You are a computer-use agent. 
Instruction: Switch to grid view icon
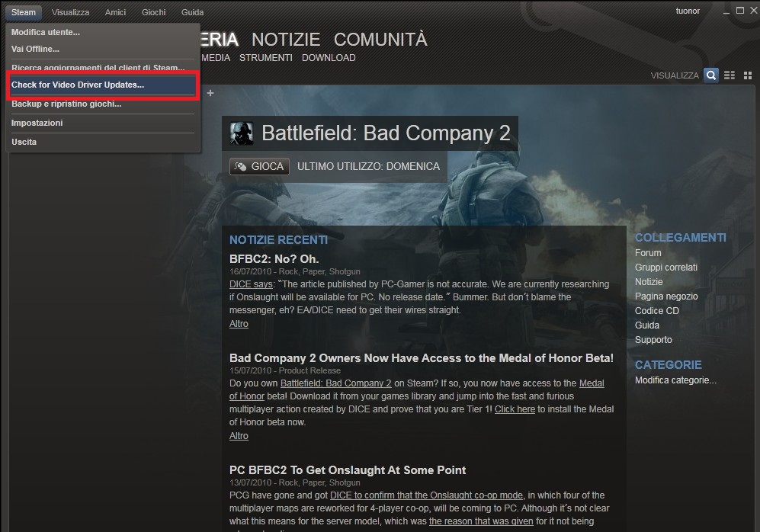click(748, 75)
